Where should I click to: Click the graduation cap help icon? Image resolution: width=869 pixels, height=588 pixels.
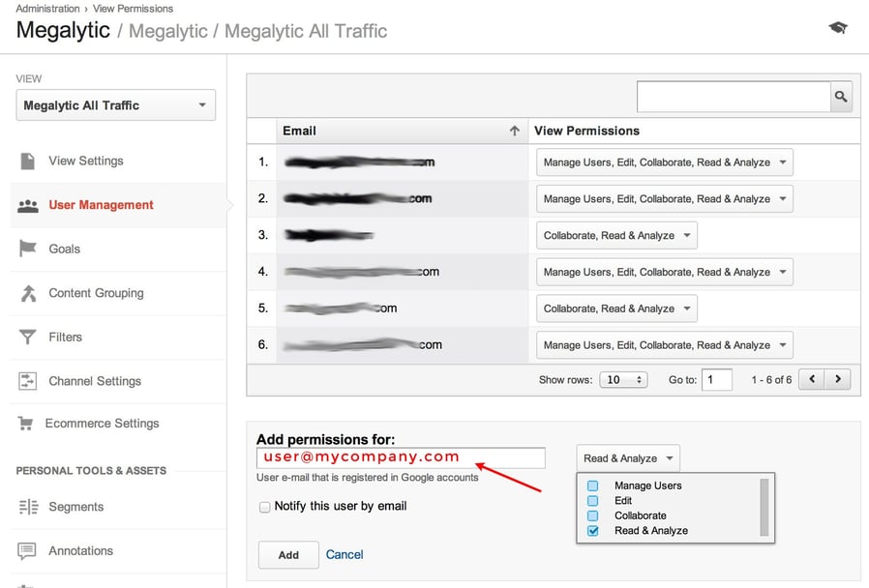[x=837, y=27]
